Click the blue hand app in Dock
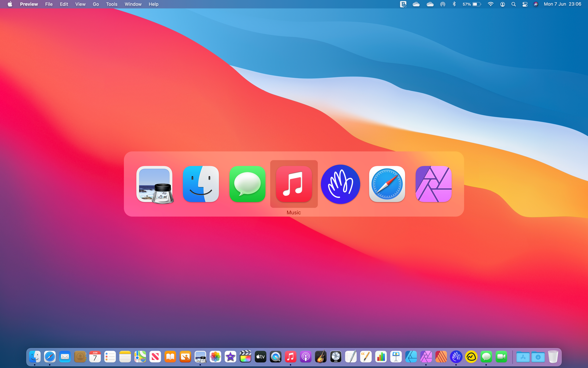588x368 pixels. 456,357
